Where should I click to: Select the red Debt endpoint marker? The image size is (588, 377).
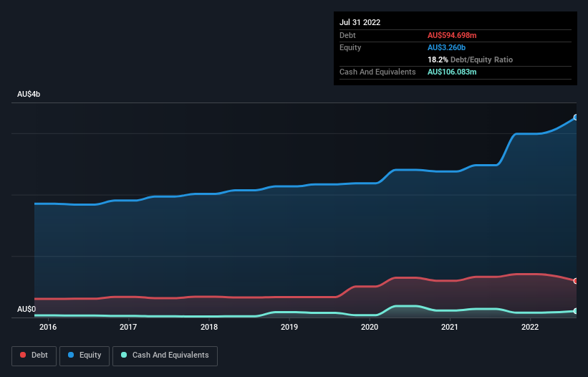click(575, 281)
